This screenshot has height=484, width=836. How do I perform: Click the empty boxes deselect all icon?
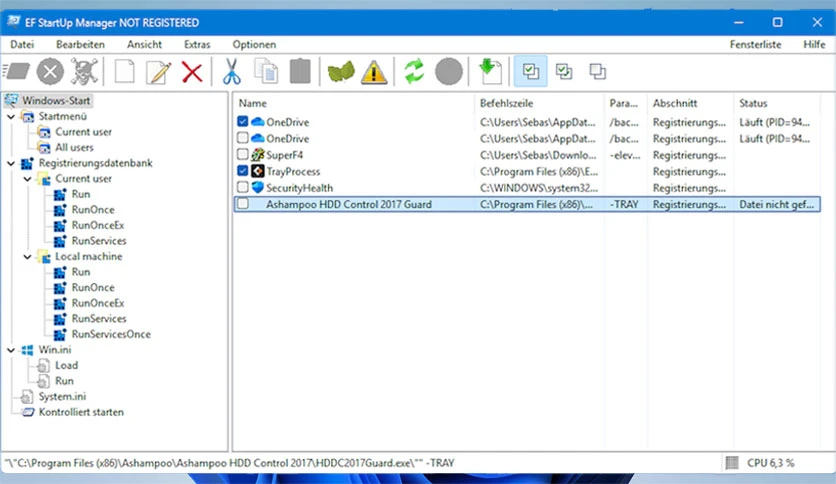tap(597, 71)
